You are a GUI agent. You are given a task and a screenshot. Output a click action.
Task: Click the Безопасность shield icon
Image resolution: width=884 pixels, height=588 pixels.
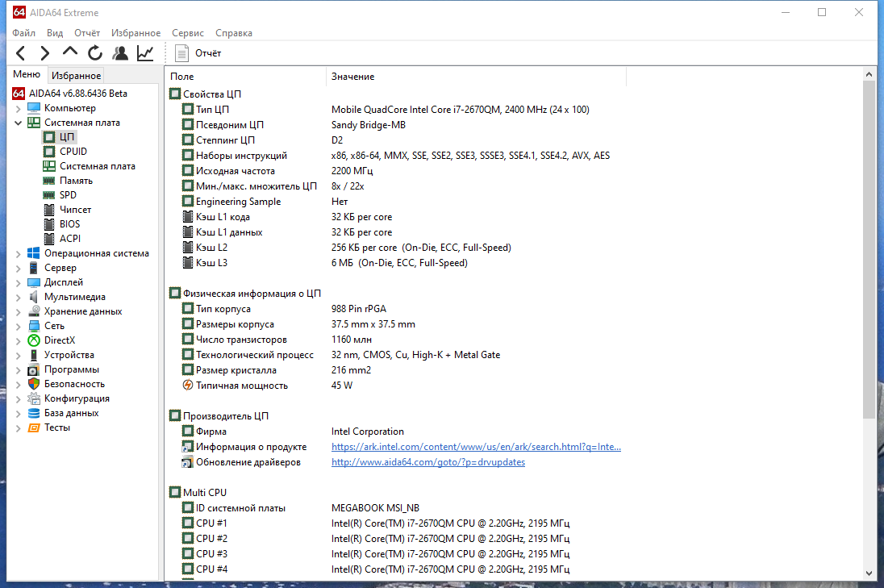34,384
